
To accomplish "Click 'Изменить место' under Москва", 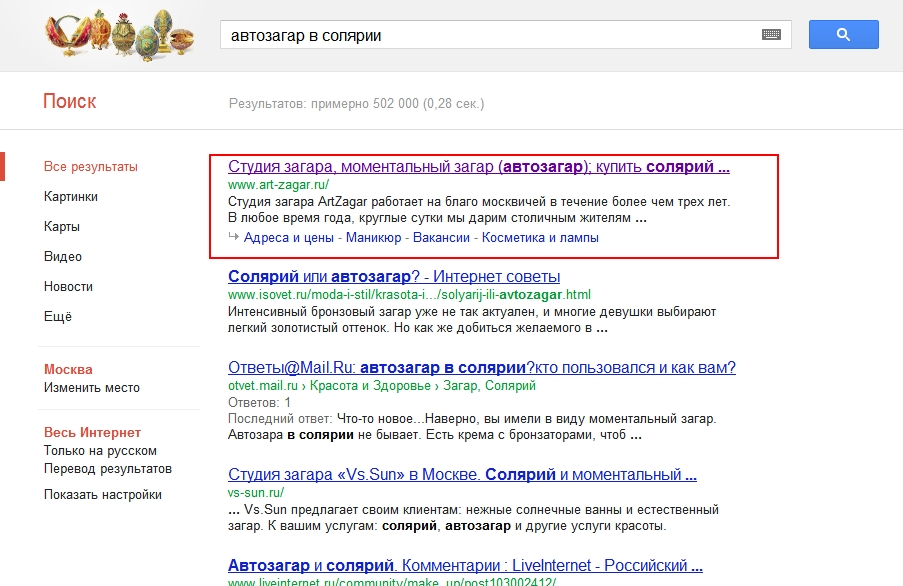I will pyautogui.click(x=92, y=388).
